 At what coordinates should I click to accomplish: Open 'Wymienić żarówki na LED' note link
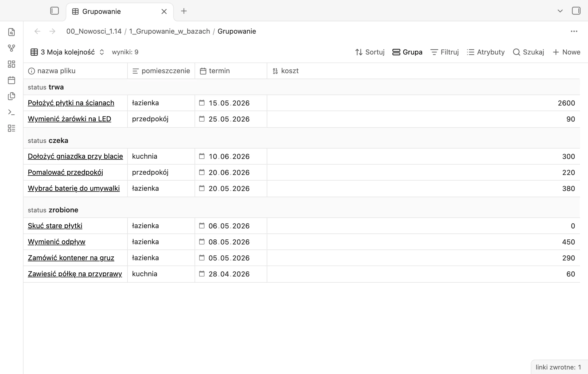click(69, 119)
